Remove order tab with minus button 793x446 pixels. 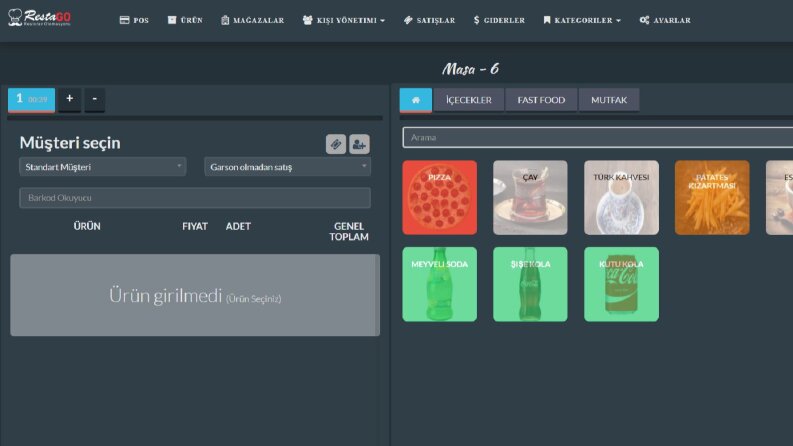(x=95, y=99)
